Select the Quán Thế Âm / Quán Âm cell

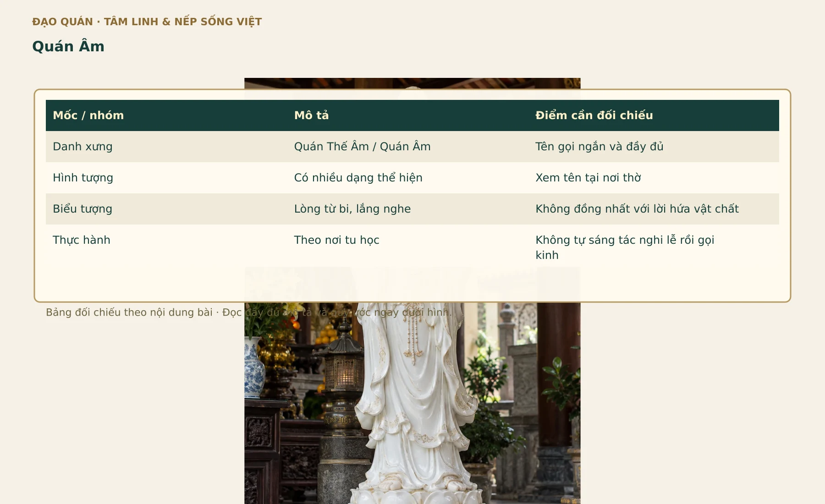pyautogui.click(x=408, y=147)
